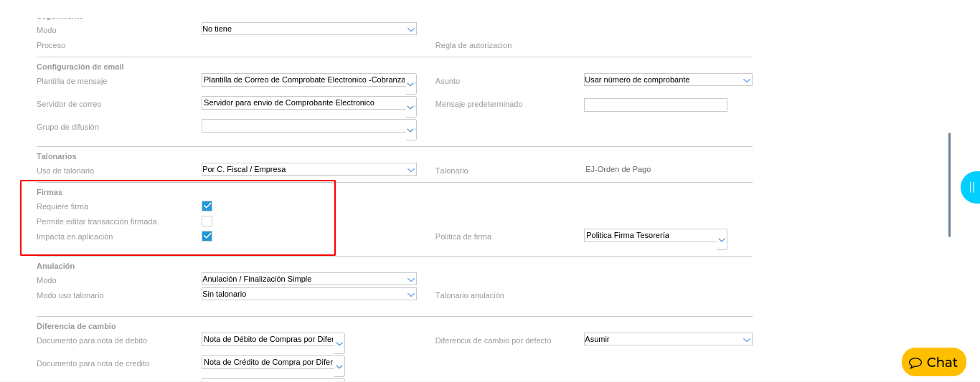This screenshot has width=980, height=382.
Task: Expand Documento para nota de credito dropdown
Action: click(x=339, y=367)
